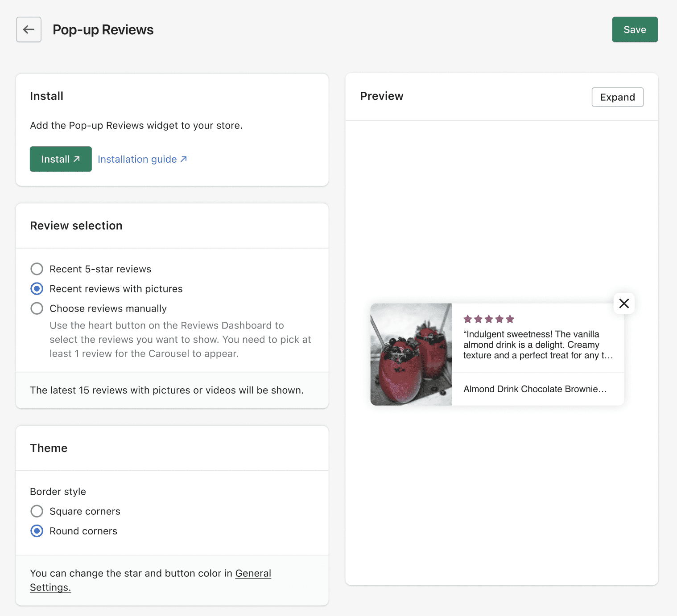Click the Review selection section heading
The height and width of the screenshot is (616, 677).
pyautogui.click(x=76, y=226)
